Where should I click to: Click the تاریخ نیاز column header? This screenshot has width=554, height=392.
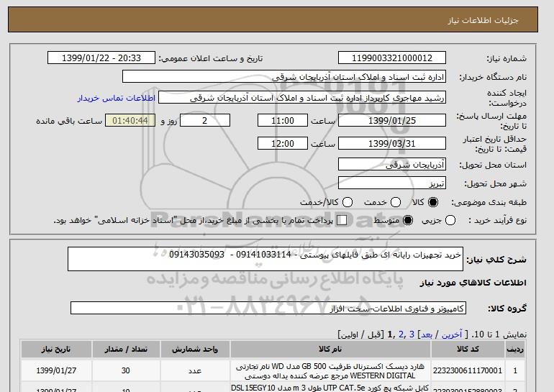pyautogui.click(x=56, y=350)
